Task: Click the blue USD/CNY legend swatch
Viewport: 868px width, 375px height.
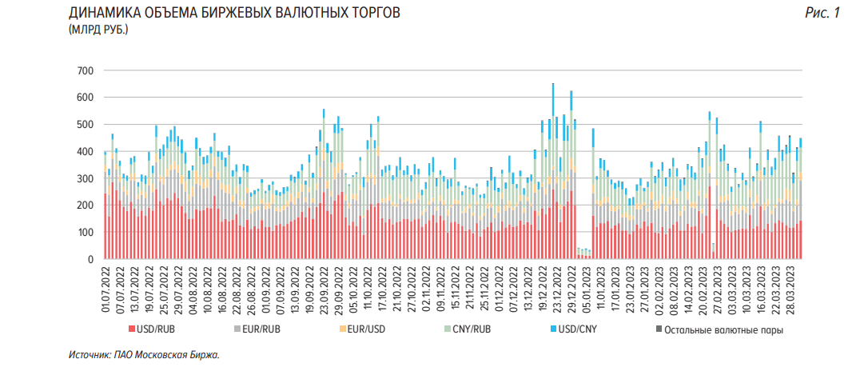Action: click(x=552, y=329)
